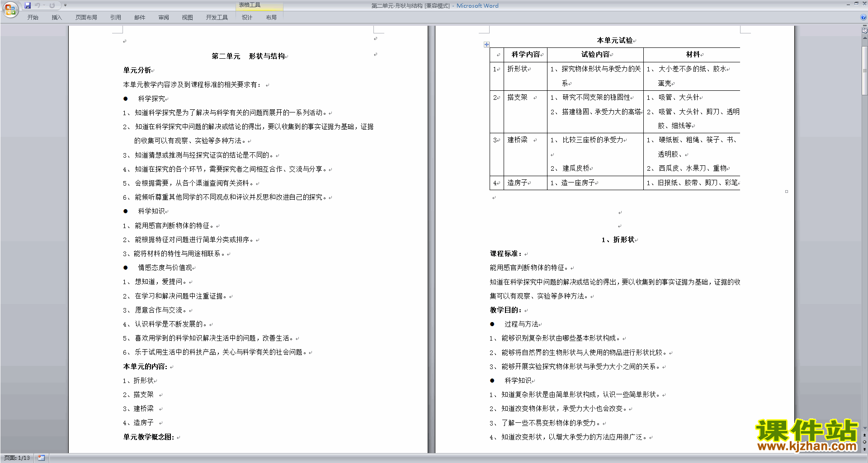Click the heading 课程标准:
This screenshot has width=868, height=463.
click(x=506, y=253)
